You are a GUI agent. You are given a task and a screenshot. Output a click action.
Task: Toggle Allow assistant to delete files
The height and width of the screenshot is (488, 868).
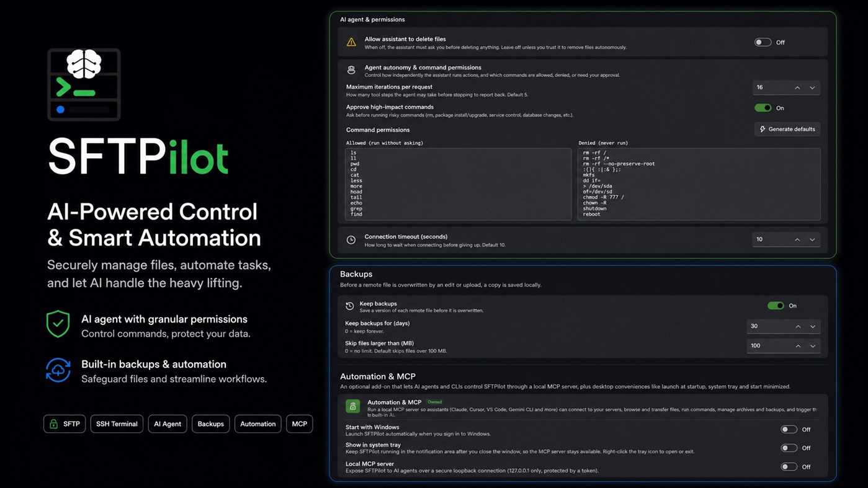point(763,42)
